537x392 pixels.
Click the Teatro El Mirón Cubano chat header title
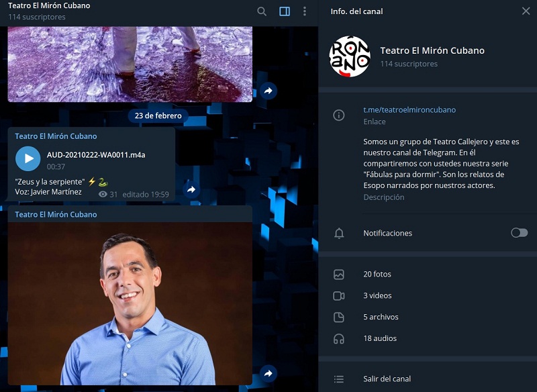[49, 5]
